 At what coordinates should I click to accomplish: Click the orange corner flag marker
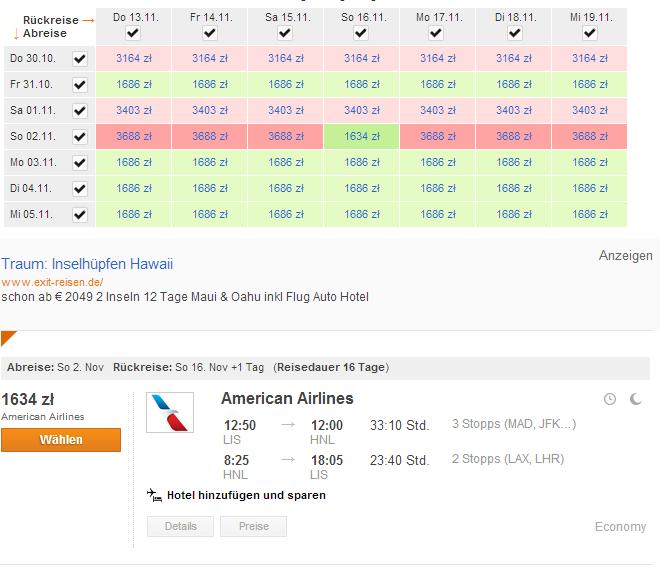click(8, 337)
